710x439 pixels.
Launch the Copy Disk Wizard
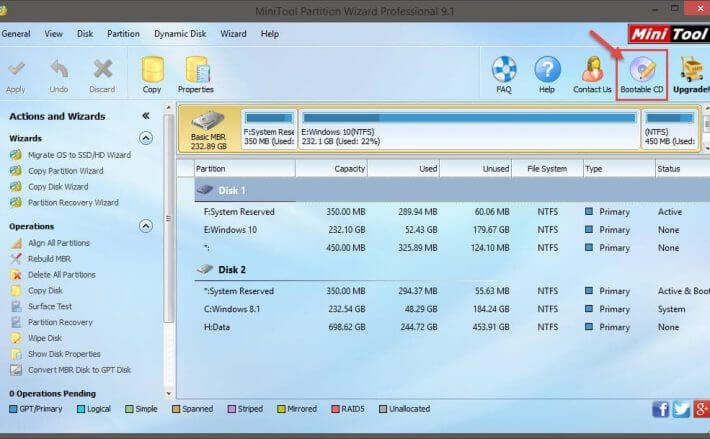tap(58, 187)
